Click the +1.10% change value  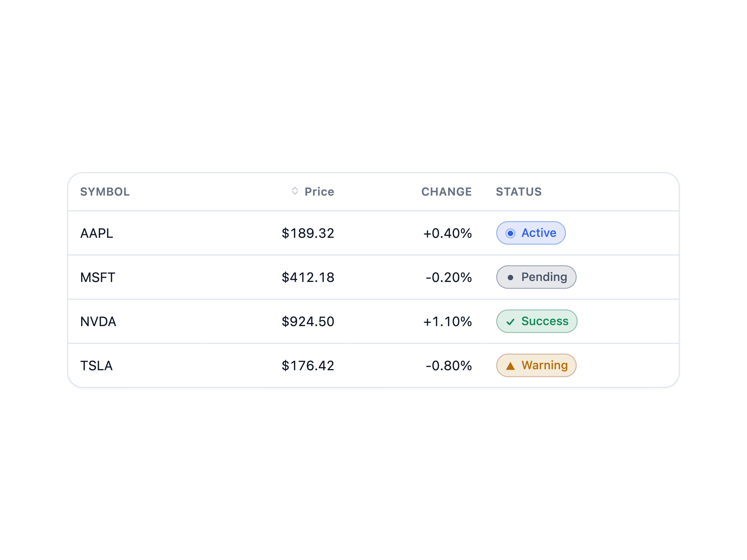[447, 322]
